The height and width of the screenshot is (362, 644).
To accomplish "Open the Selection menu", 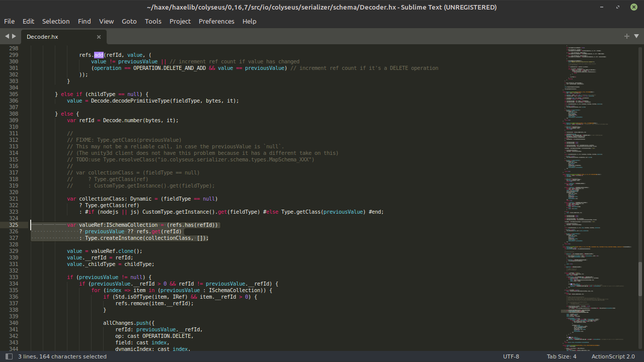I will (56, 21).
